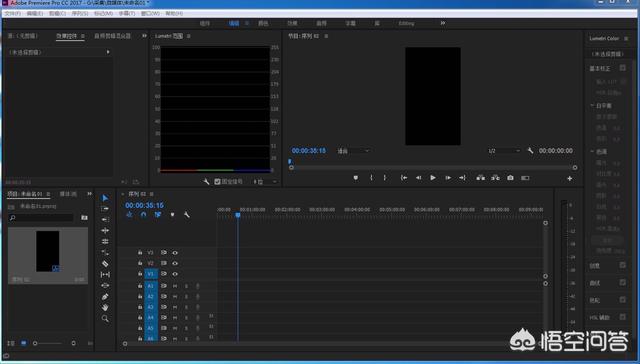Open 8位 bit depth dropdown in scopes

pos(264,182)
